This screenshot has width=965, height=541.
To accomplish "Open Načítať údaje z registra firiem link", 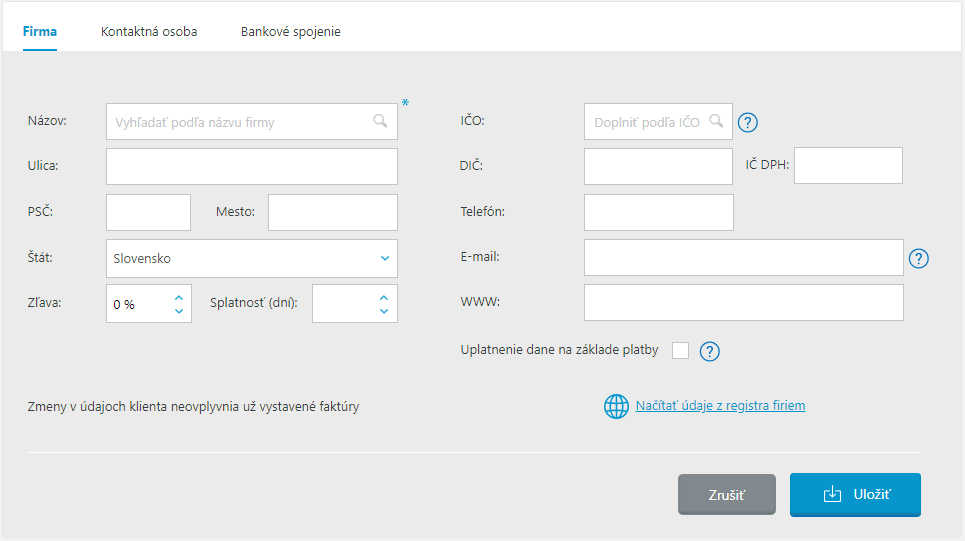I will tap(720, 406).
